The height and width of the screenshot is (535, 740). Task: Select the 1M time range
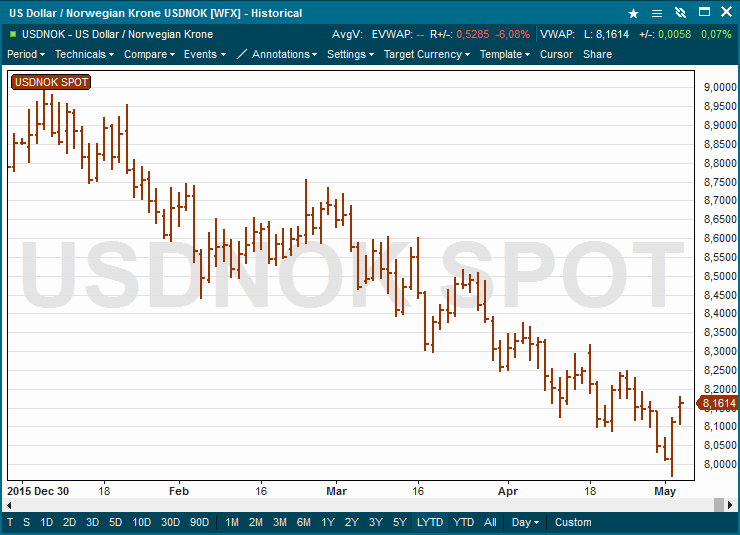coord(232,522)
